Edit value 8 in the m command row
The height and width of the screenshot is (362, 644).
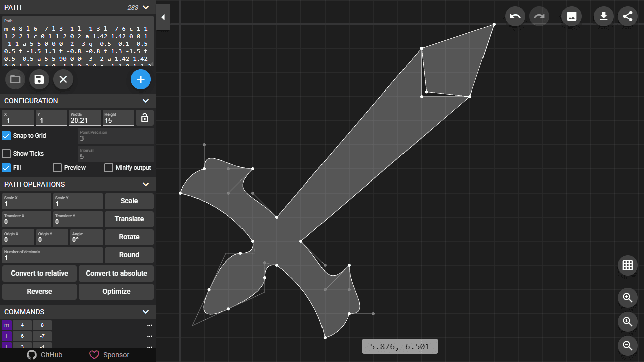click(42, 325)
